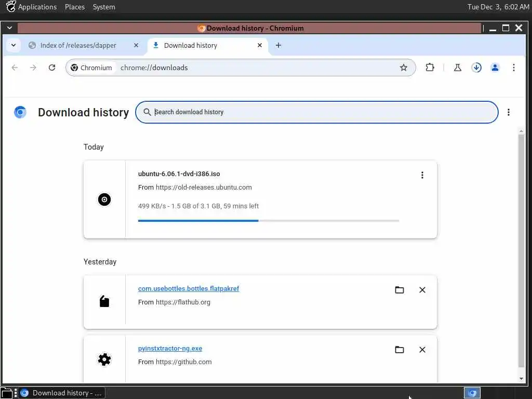Click the Yesterday section heading
This screenshot has height=399, width=532.
point(100,262)
